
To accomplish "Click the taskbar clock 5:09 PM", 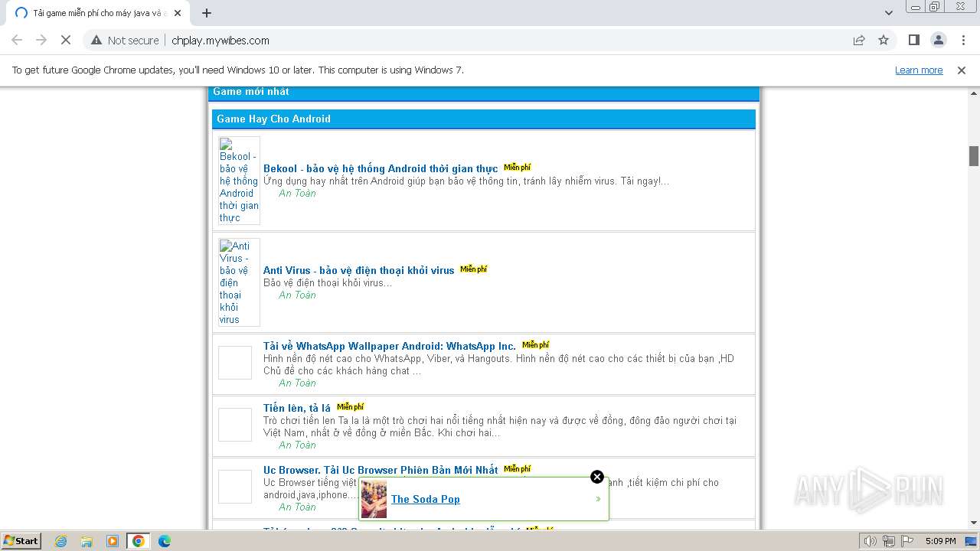I will pos(940,541).
